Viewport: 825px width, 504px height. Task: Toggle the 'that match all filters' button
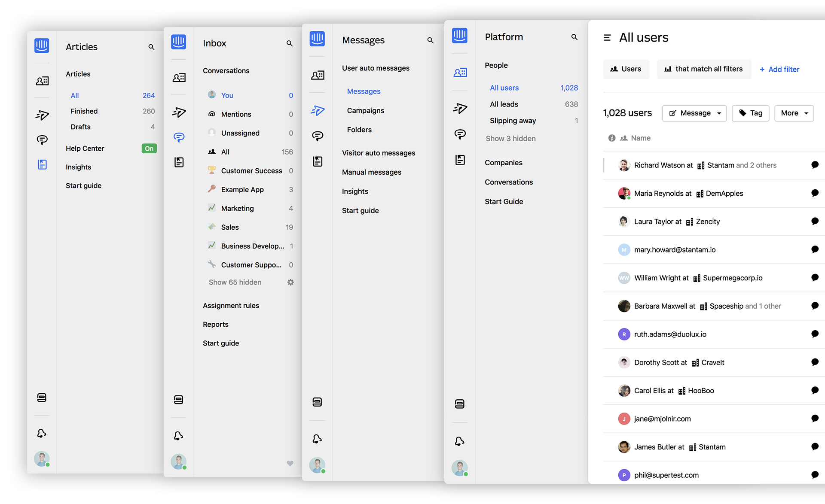coord(704,69)
